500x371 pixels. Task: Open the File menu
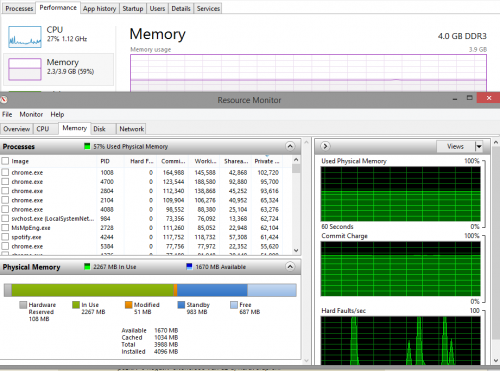point(7,114)
